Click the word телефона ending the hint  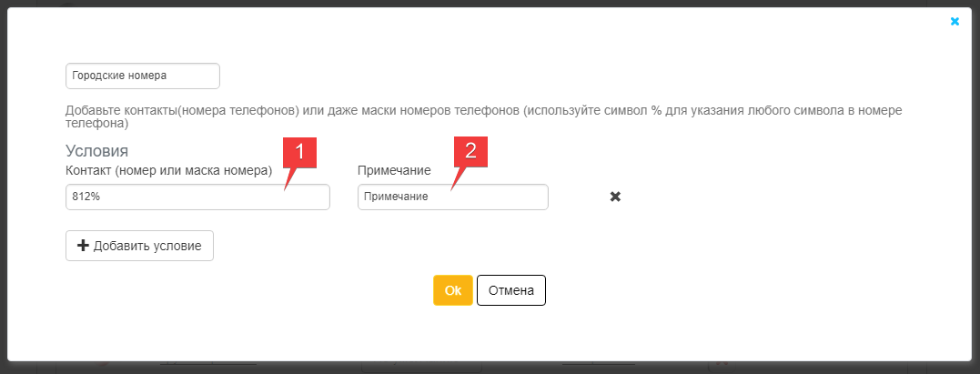[x=96, y=125]
